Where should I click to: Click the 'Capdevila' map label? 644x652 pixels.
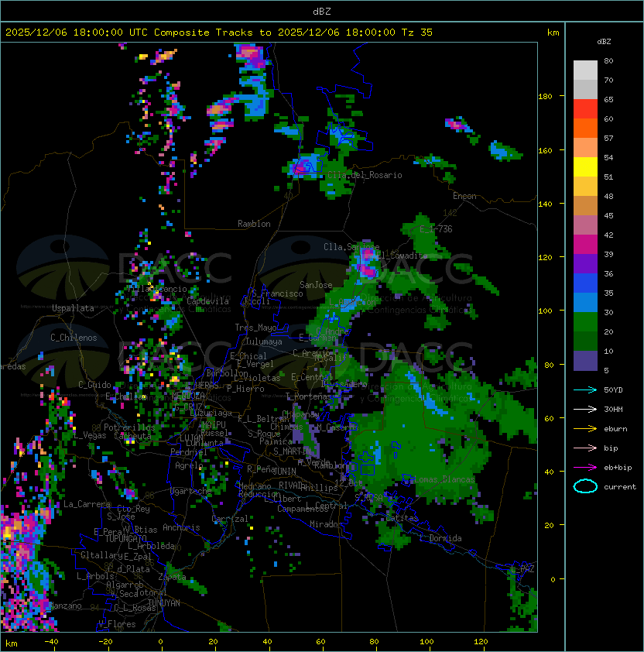click(x=208, y=301)
